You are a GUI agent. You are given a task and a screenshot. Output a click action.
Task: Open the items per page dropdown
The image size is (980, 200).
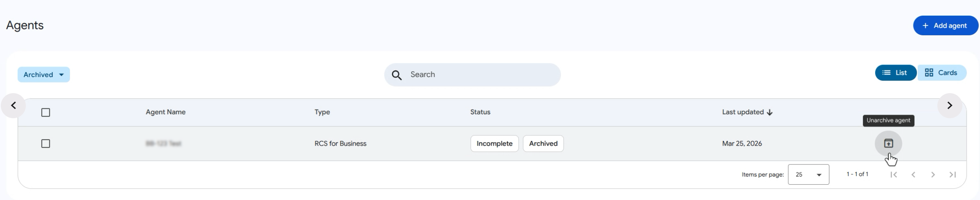tap(808, 175)
